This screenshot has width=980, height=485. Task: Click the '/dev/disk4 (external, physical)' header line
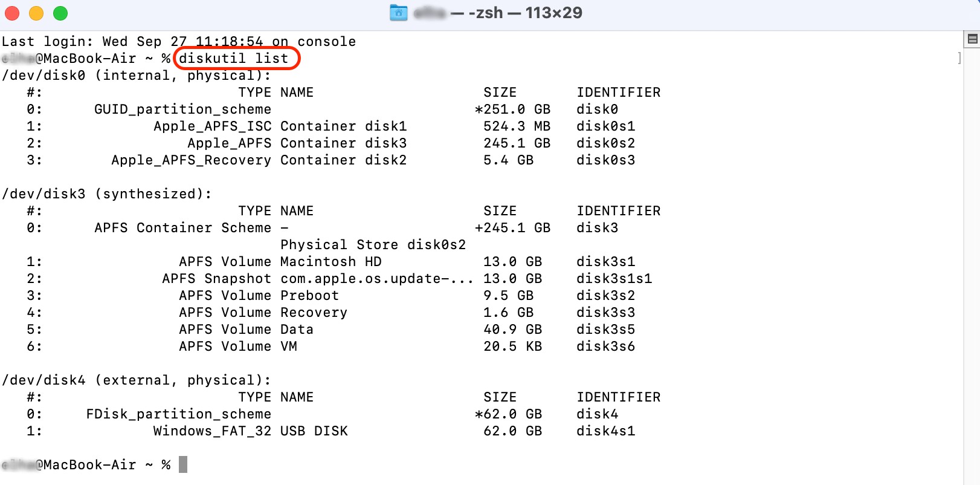coord(136,380)
